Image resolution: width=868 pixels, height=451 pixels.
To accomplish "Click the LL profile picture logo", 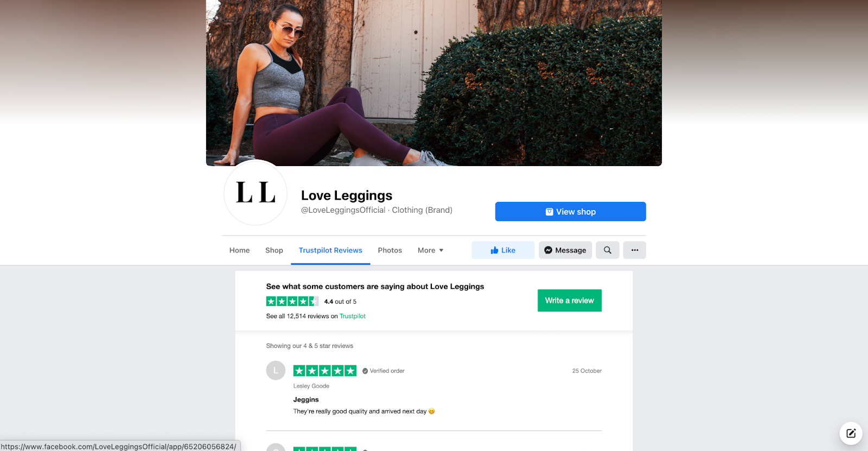I will [256, 193].
